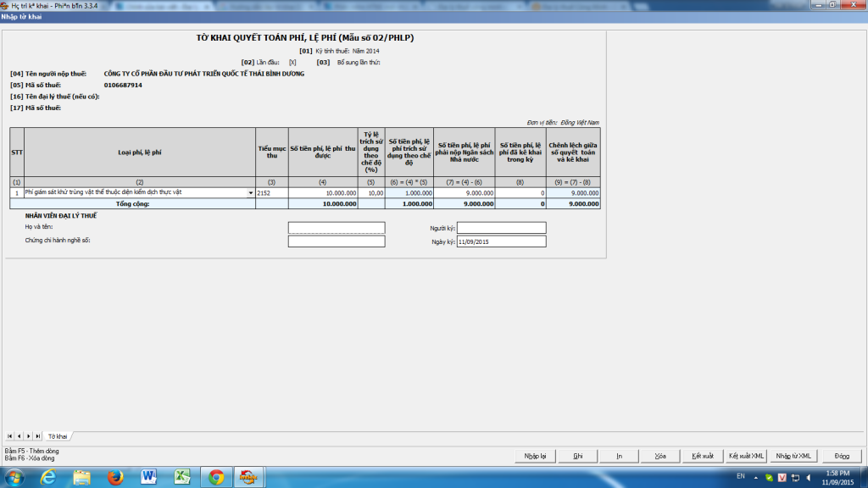
Task: Click the 'Ngày ký' date field
Action: 501,241
